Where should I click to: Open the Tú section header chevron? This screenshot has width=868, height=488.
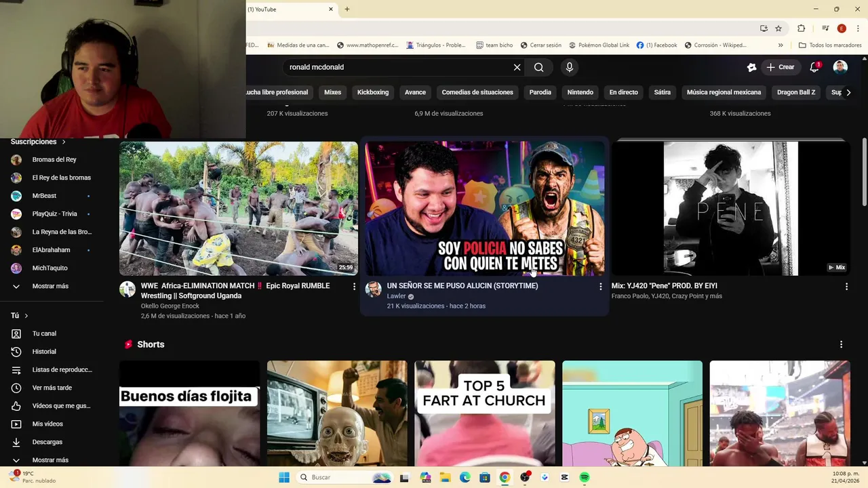point(26,316)
